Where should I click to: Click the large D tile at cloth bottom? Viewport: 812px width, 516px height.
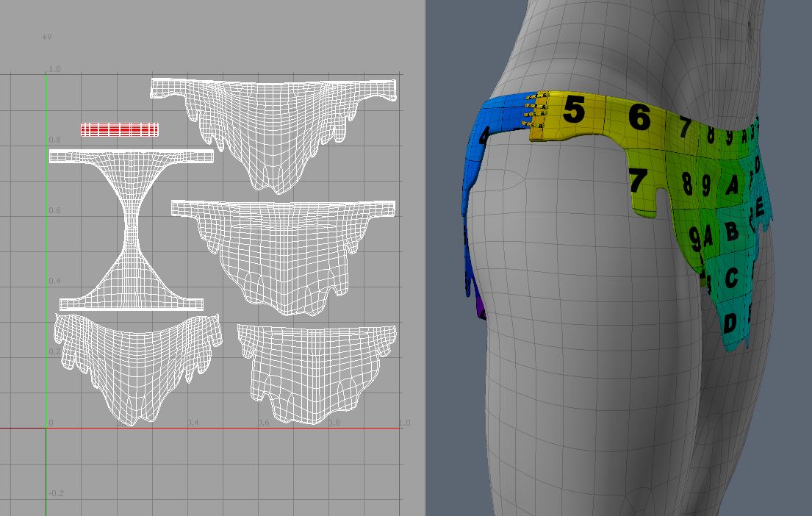[x=730, y=322]
